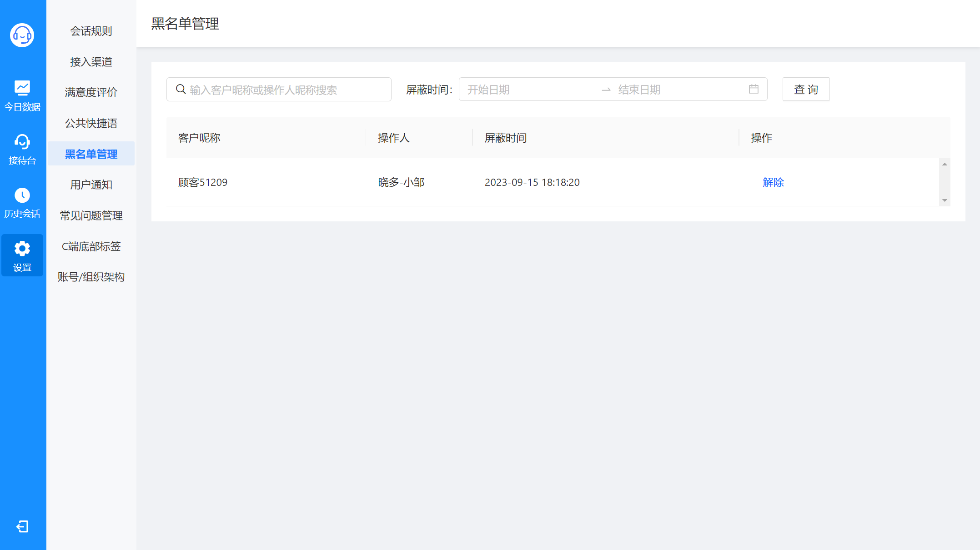Click the 屏蔽时间: filter label

pyautogui.click(x=429, y=90)
